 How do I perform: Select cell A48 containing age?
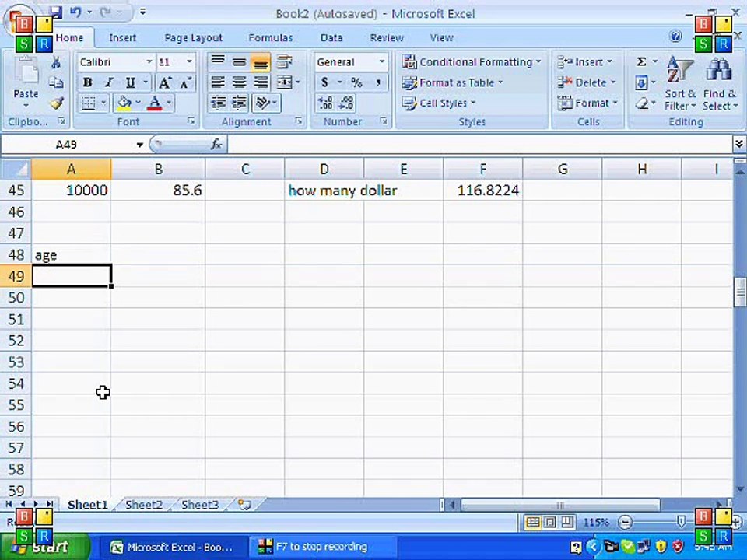click(71, 255)
